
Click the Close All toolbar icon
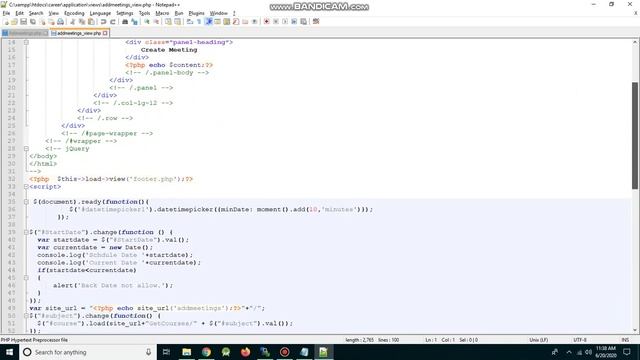point(51,21)
